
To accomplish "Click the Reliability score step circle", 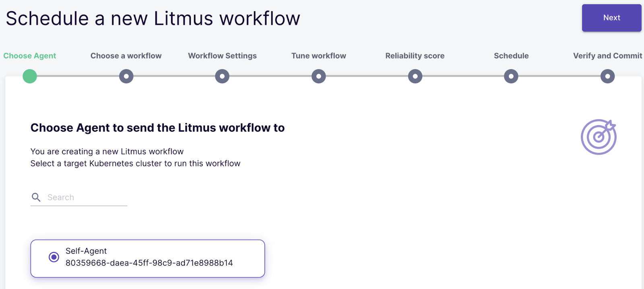I will [415, 76].
